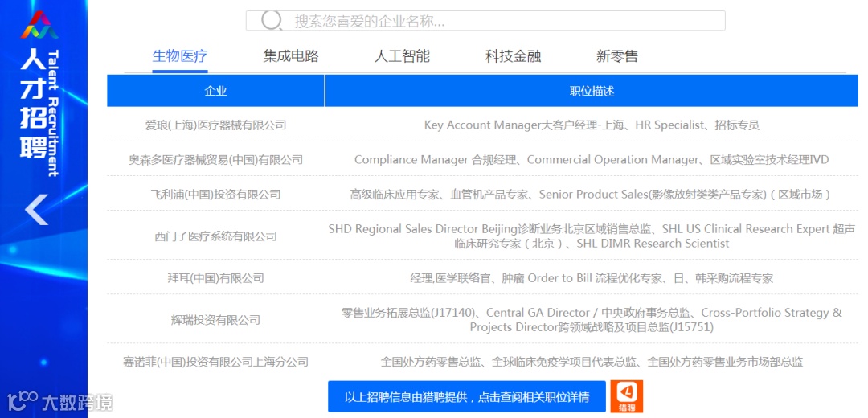Select company 飞利浦(中国)投资有限公司
Screen dimensions: 868x418
point(215,195)
